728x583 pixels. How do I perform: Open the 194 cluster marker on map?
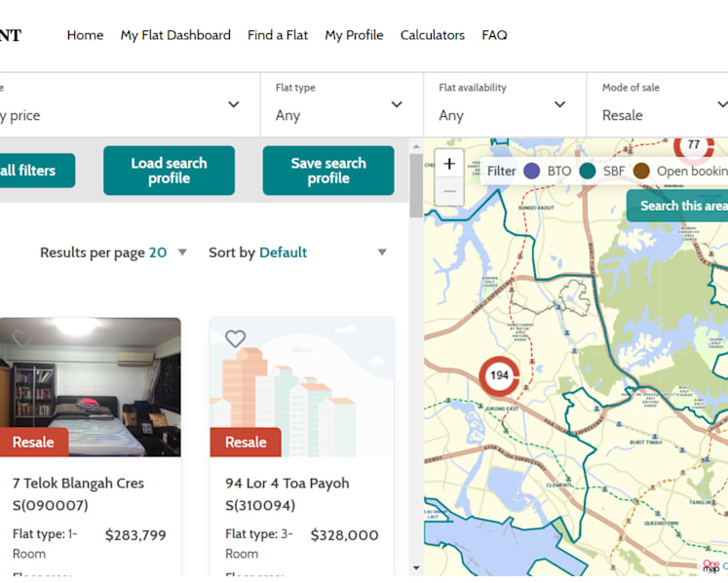click(499, 375)
